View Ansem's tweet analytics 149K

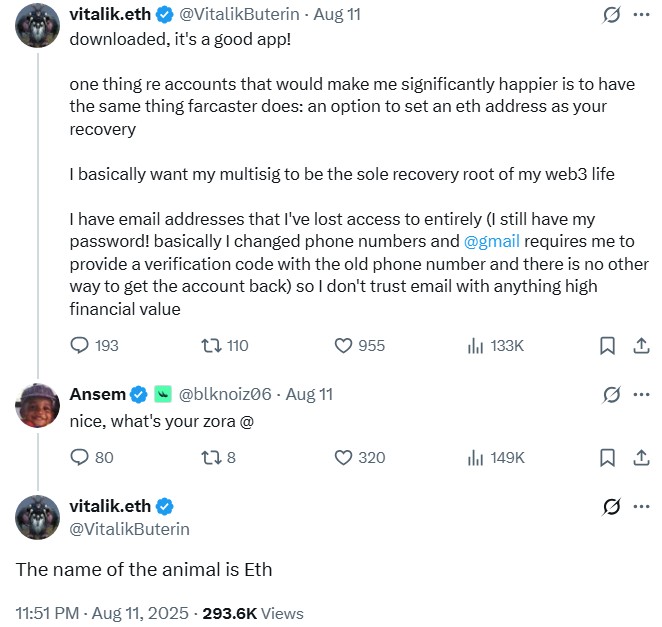(x=476, y=457)
